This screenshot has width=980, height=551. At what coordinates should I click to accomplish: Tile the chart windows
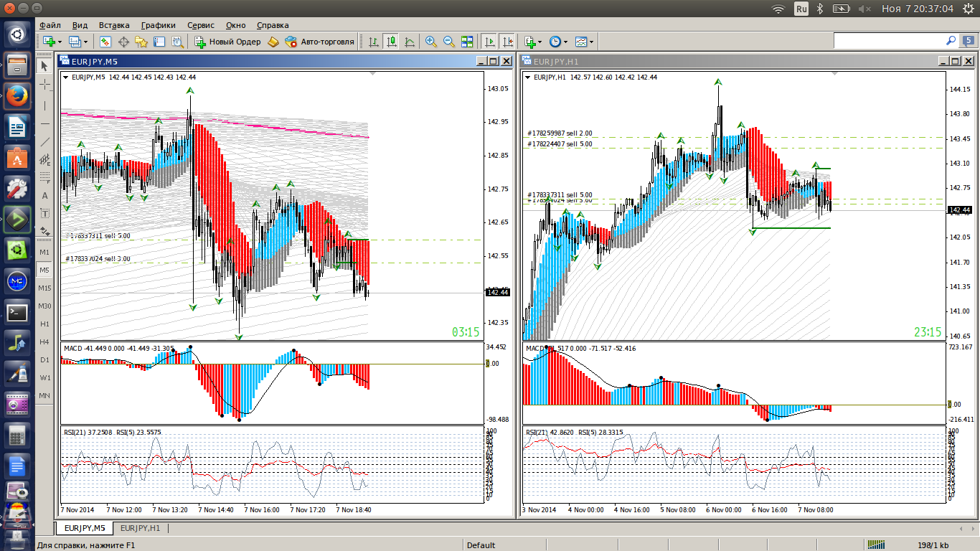[x=467, y=42]
